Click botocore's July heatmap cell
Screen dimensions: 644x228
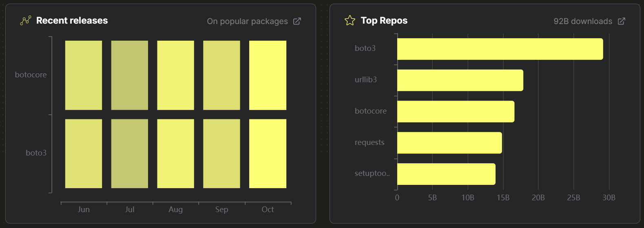click(x=130, y=75)
